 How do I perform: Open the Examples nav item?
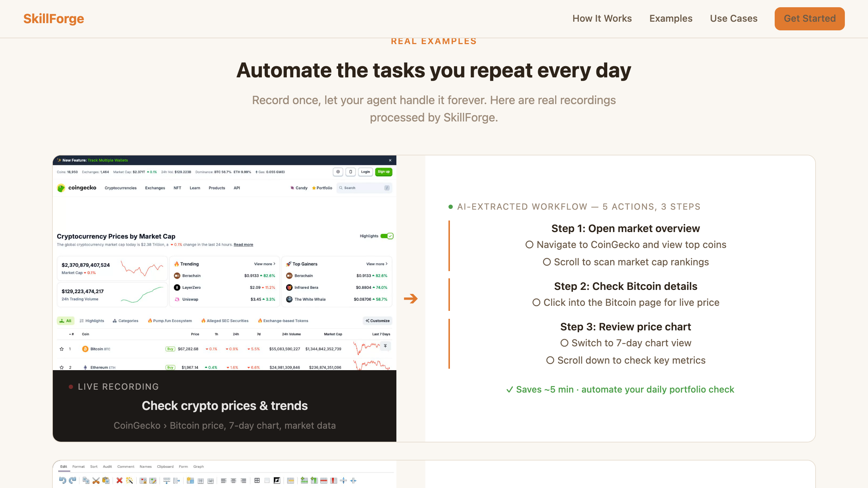[x=671, y=18]
